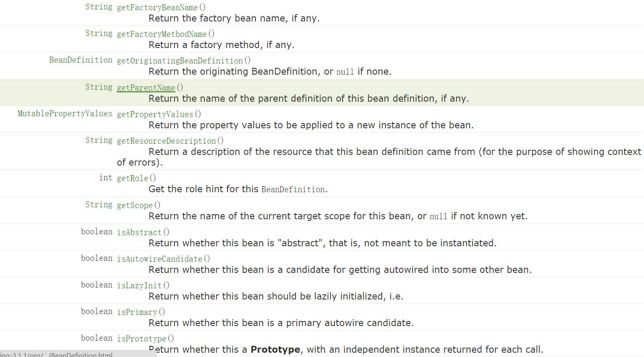Open the getFactoryMethodName() method link

pyautogui.click(x=162, y=34)
